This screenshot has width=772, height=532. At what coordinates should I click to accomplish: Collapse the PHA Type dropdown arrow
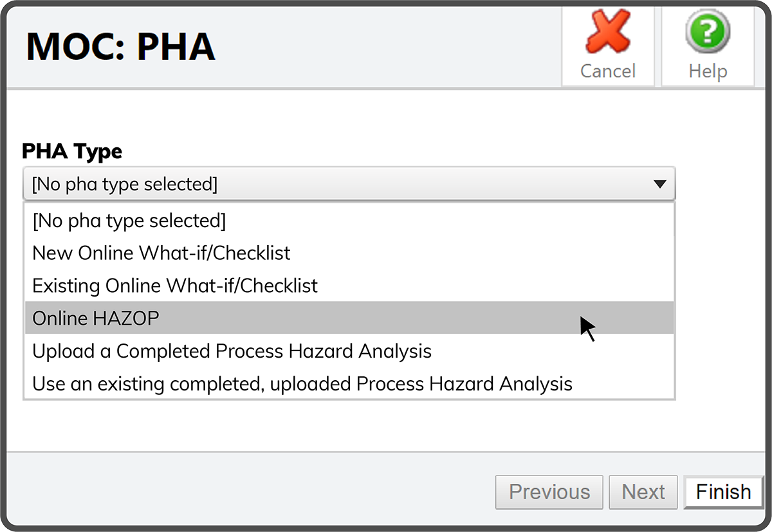click(659, 185)
